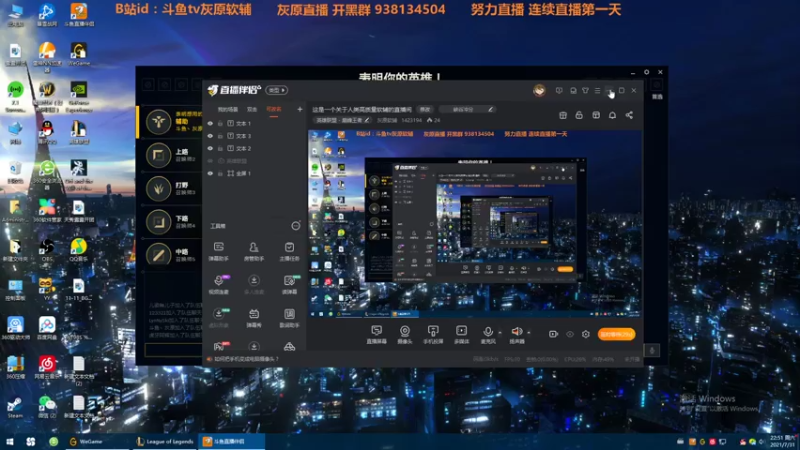Image resolution: width=800 pixels, height=450 pixels.
Task: Click the notification bell icon
Action: click(x=612, y=115)
